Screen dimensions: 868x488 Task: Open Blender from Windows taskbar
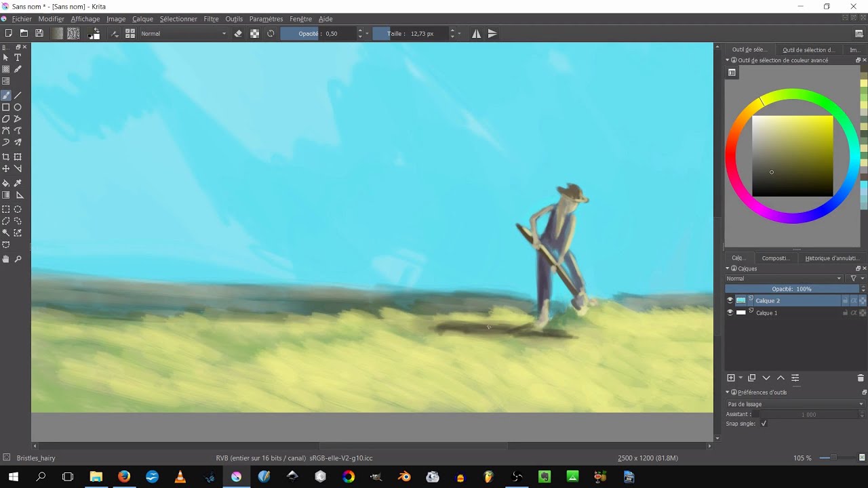point(404,476)
